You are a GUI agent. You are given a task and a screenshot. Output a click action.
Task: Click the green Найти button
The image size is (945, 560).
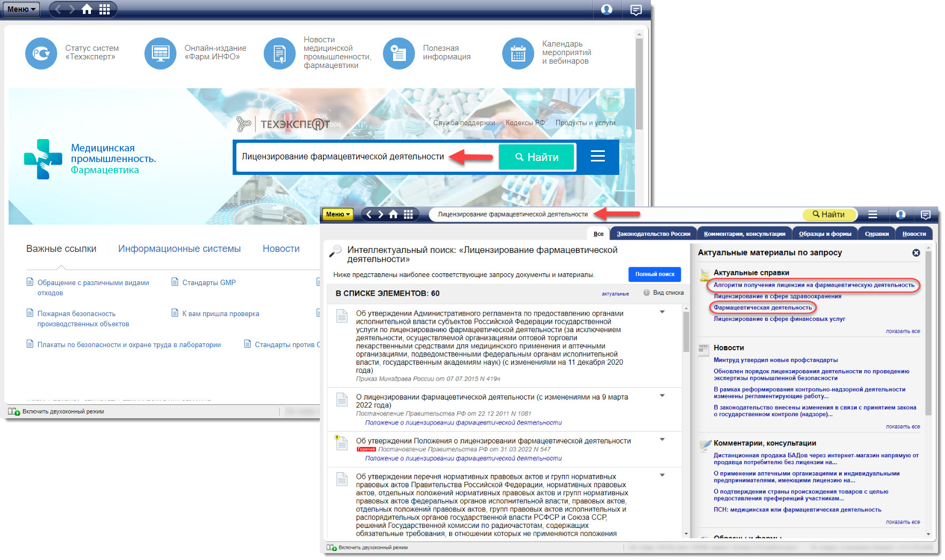[x=536, y=157]
